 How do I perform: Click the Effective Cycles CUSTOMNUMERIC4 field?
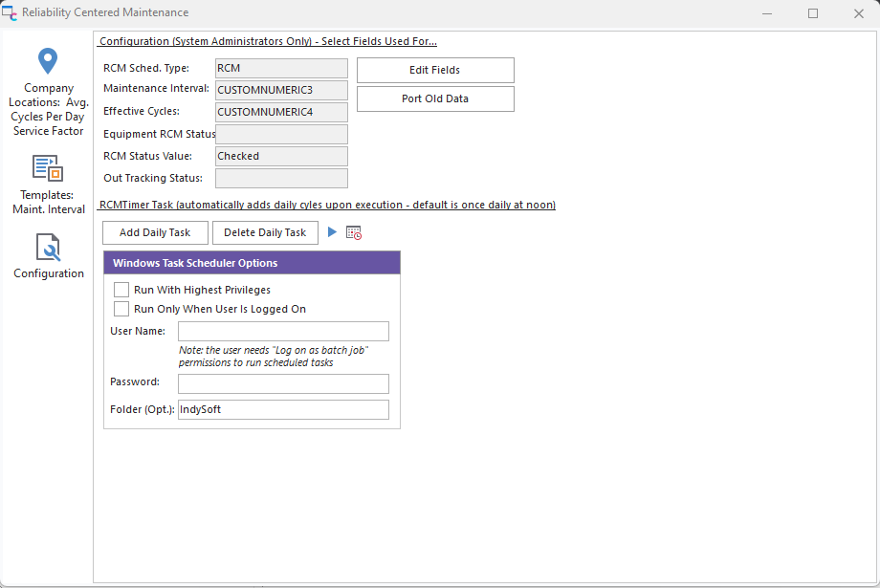pyautogui.click(x=281, y=112)
